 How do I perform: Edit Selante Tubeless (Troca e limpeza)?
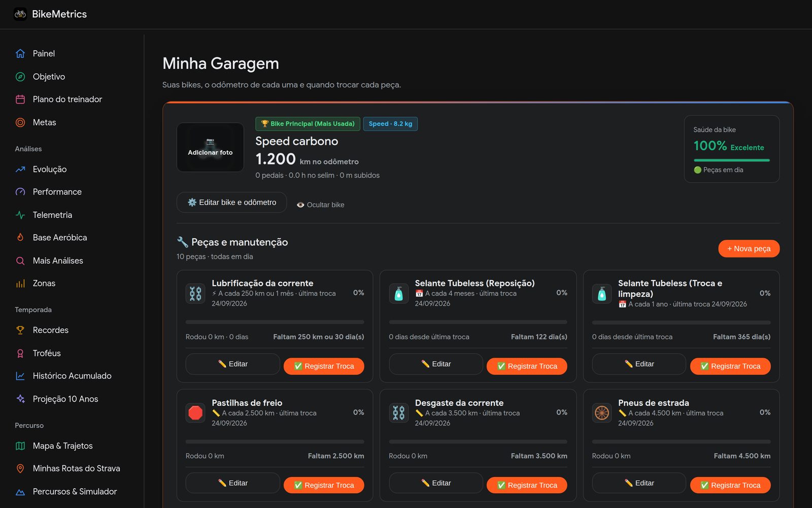tap(639, 364)
